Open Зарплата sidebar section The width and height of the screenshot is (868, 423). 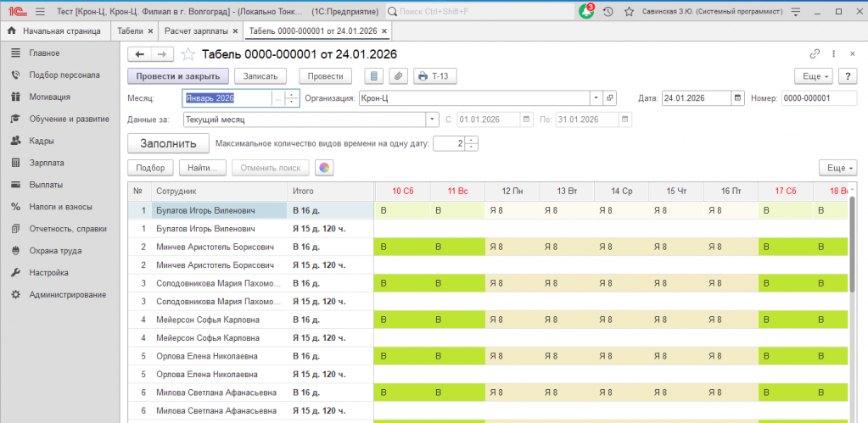tap(47, 163)
